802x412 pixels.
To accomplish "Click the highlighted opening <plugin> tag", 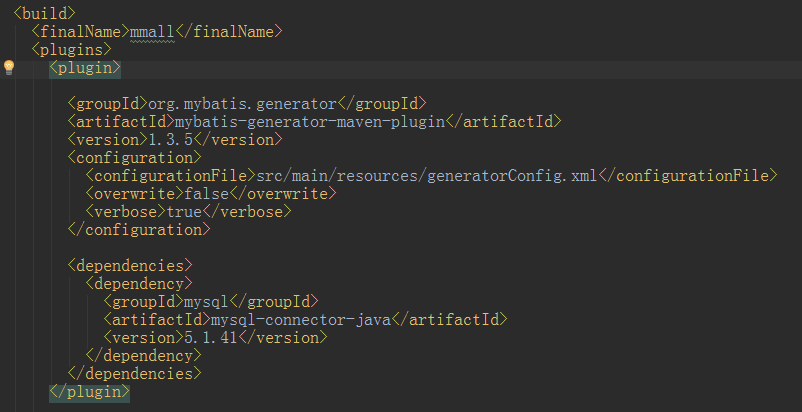I will [x=85, y=68].
